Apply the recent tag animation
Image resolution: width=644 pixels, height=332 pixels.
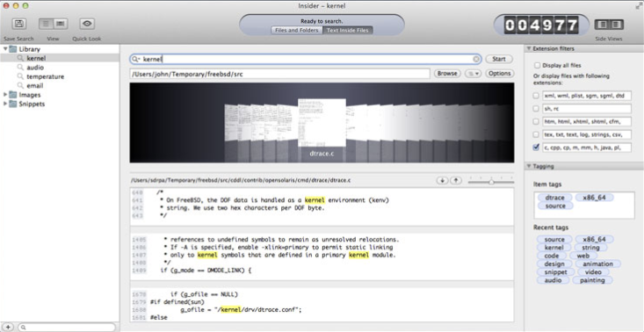pyautogui.click(x=597, y=263)
